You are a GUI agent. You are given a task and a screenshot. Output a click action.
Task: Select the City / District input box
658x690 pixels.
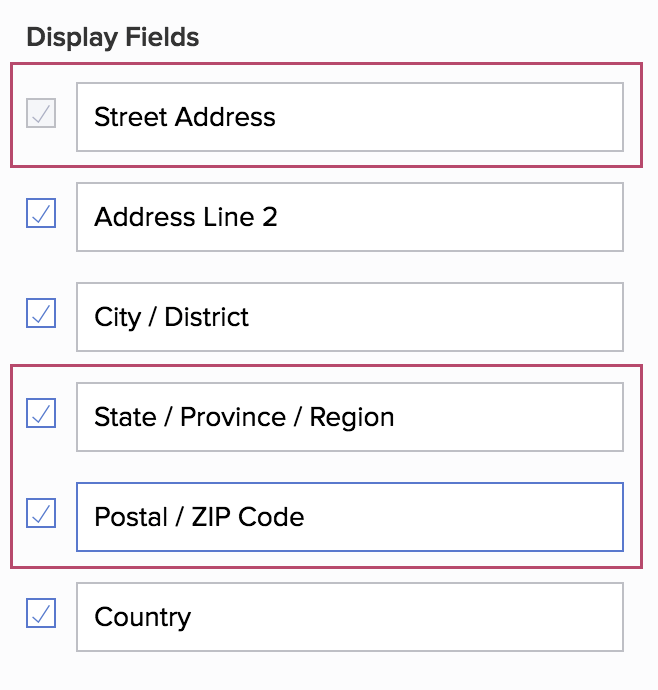tap(349, 317)
